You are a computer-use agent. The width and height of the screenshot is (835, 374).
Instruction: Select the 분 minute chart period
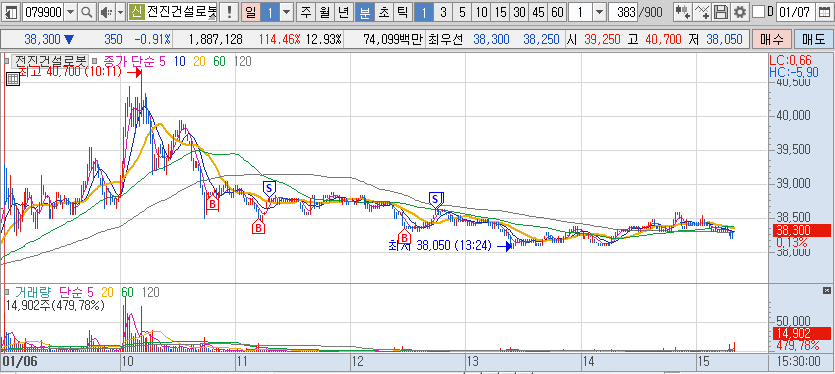click(x=365, y=12)
